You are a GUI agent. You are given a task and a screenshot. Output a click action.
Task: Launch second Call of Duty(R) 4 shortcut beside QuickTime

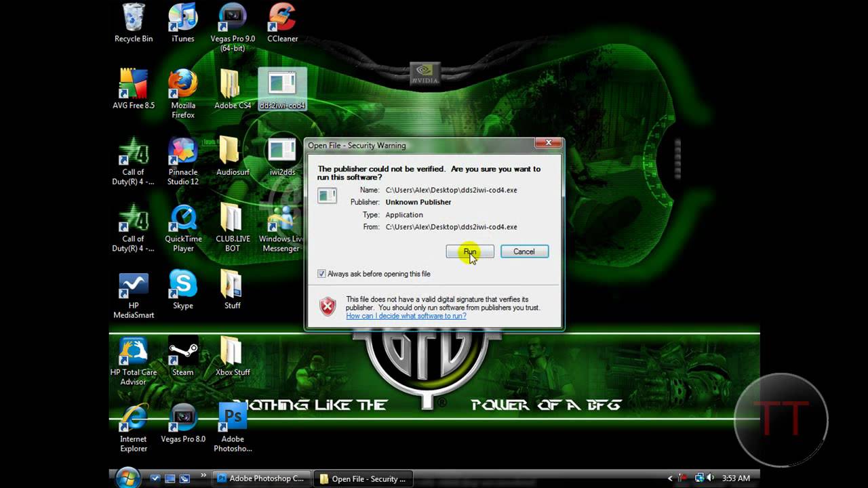point(134,228)
